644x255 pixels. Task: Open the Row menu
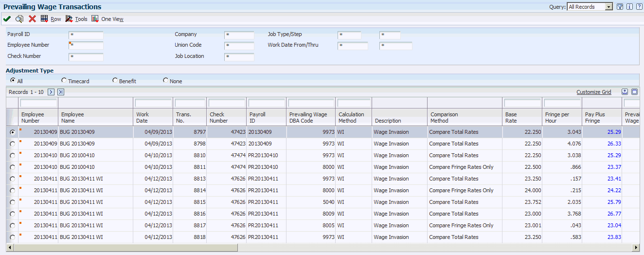point(51,19)
